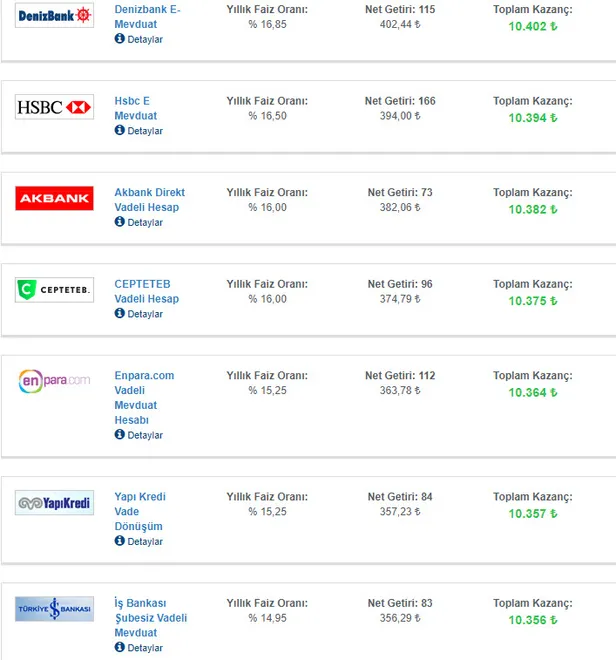
Task: Click the HSBC logo
Action: coord(54,107)
